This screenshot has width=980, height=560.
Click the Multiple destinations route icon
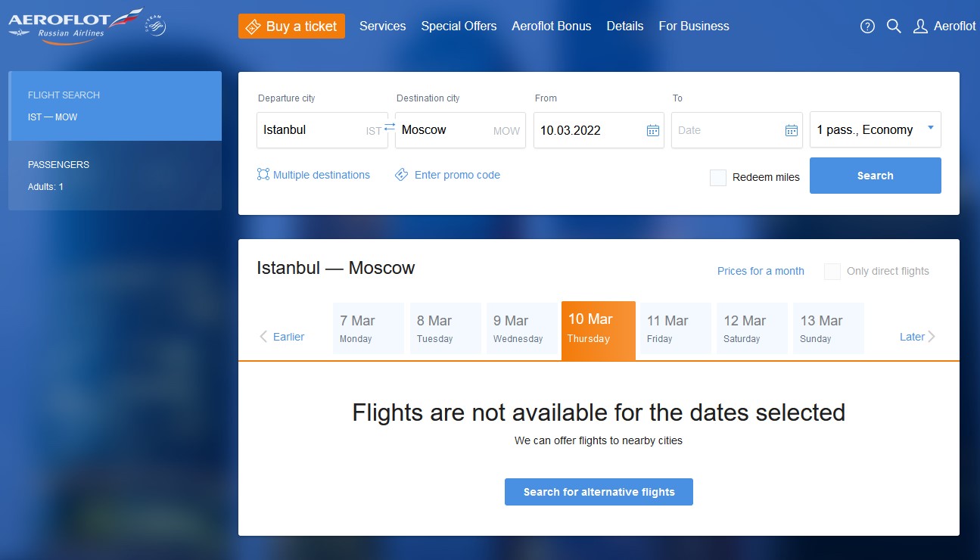[x=263, y=175]
